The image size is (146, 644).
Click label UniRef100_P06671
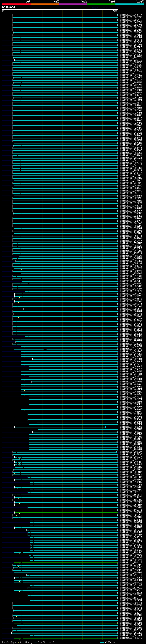pyautogui.click(x=131, y=299)
